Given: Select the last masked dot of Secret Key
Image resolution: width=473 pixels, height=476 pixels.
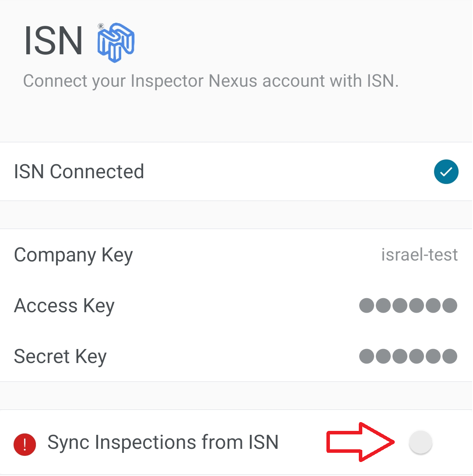Looking at the screenshot, I should 450,356.
